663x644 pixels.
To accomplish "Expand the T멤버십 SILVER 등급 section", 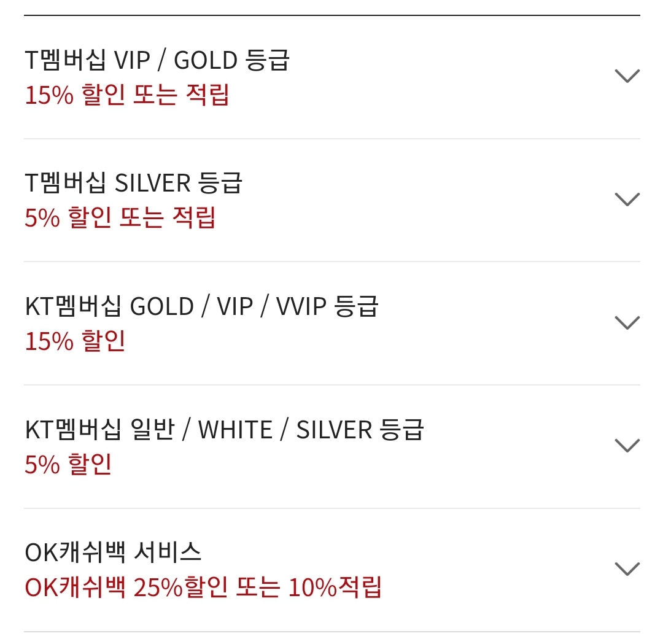I will click(331, 198).
